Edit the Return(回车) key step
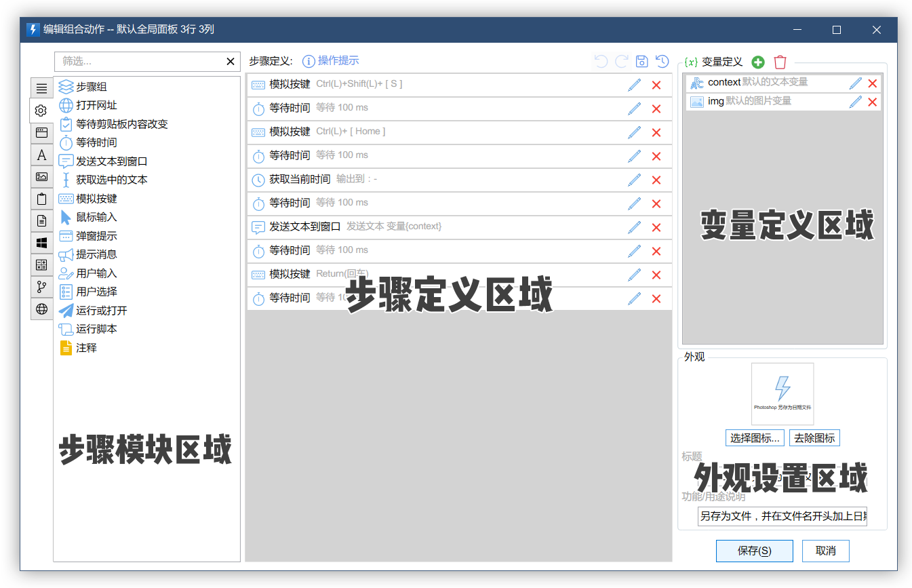Viewport: 912px width, 588px height. point(634,275)
